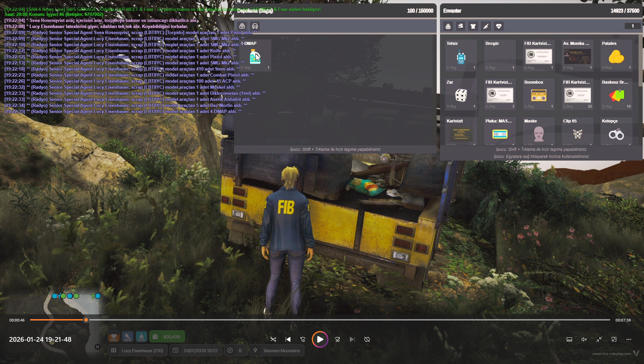The height and width of the screenshot is (364, 644).
Task: Select the Maske balaclava item
Action: 539,131
